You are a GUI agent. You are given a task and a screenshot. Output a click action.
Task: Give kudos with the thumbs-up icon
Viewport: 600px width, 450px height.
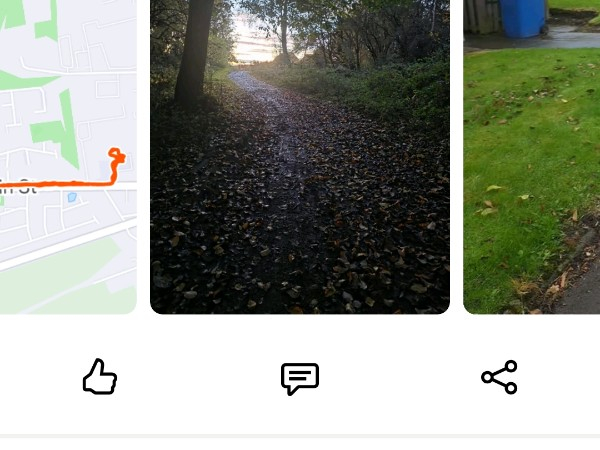[100, 377]
